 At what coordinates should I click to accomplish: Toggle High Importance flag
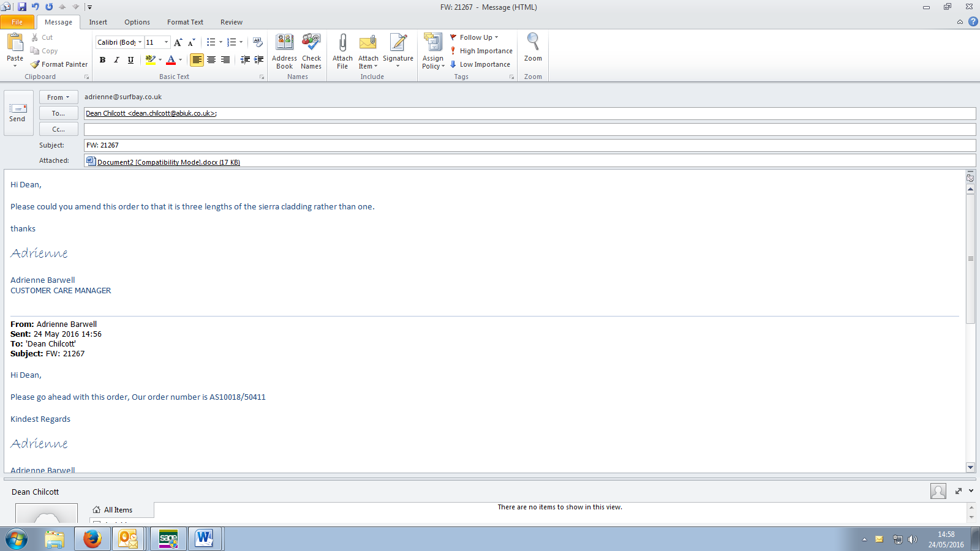coord(481,51)
